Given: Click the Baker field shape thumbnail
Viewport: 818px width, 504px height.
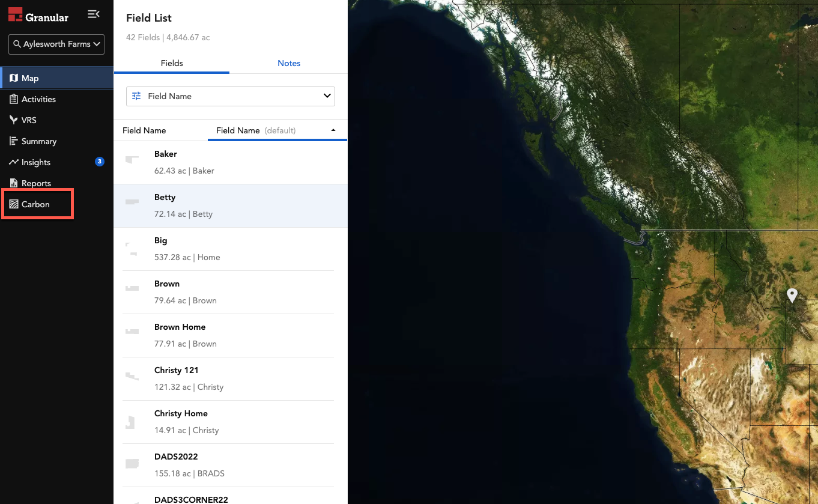Looking at the screenshot, I should [x=132, y=159].
